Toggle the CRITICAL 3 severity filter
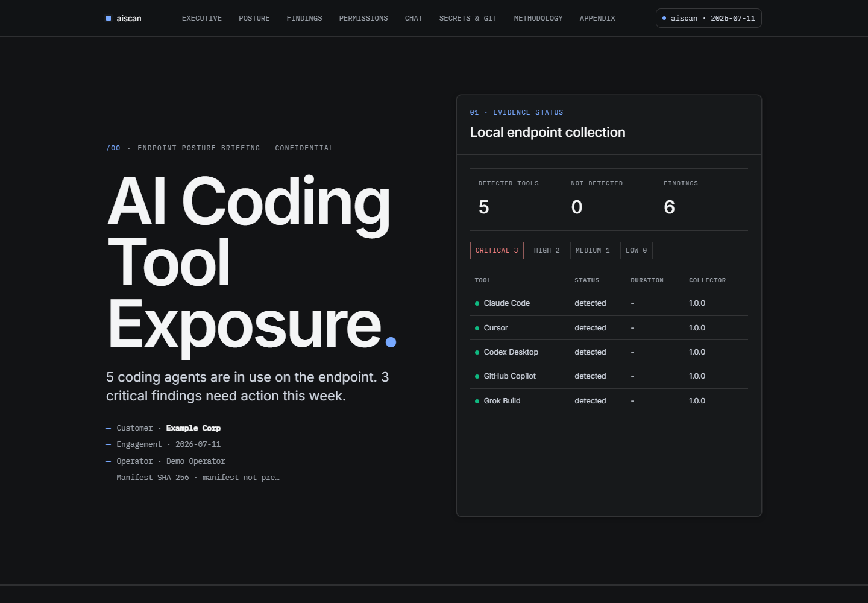868x603 pixels. click(x=497, y=251)
